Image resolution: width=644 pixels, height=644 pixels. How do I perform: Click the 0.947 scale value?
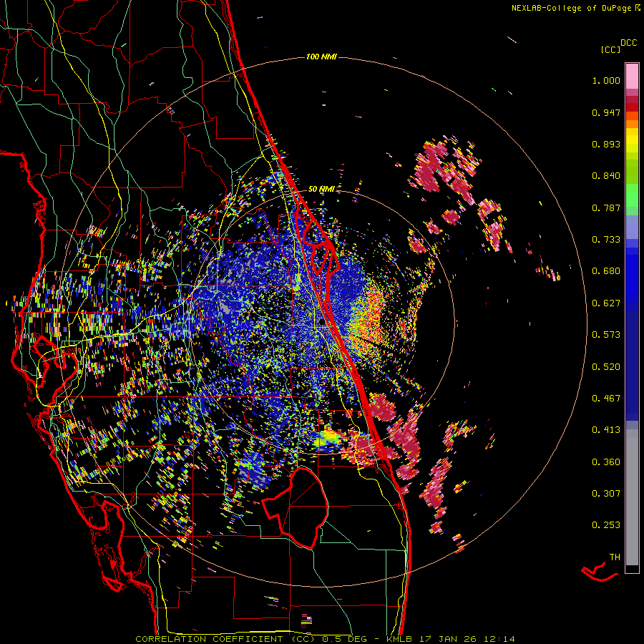pos(606,112)
